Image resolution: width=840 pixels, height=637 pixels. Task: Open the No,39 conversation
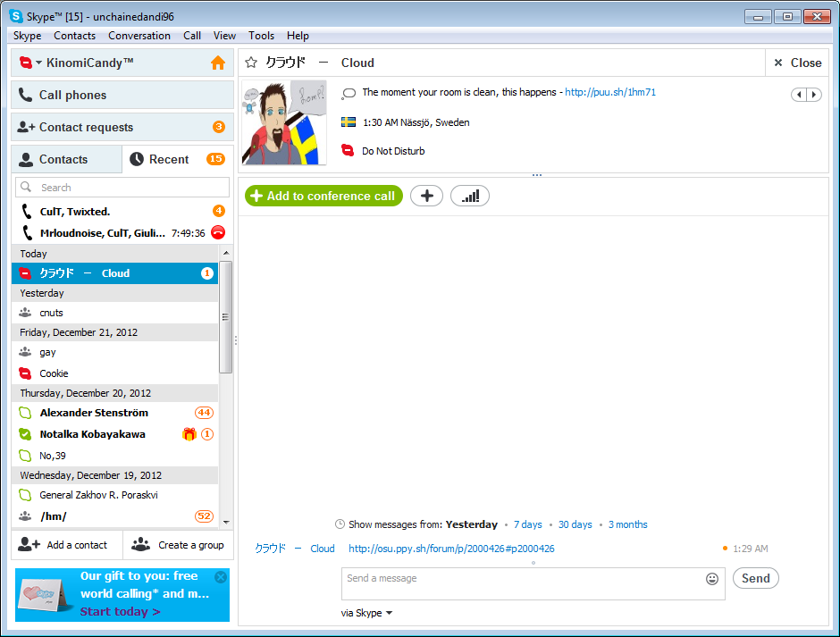click(114, 456)
